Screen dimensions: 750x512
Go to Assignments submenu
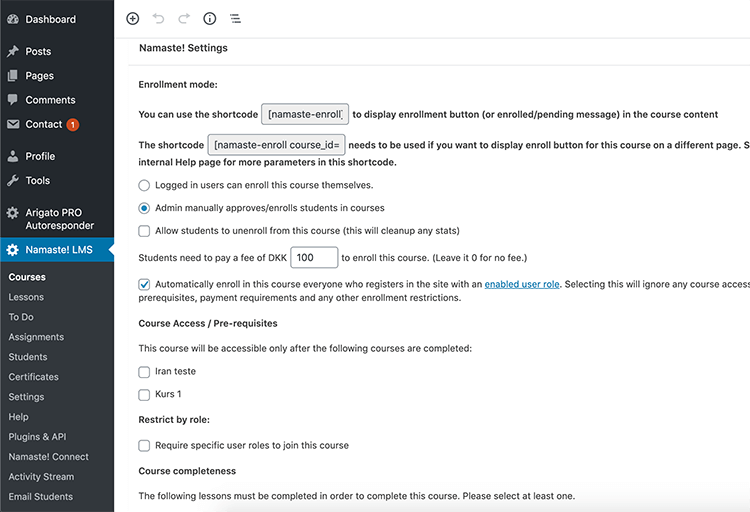(36, 337)
